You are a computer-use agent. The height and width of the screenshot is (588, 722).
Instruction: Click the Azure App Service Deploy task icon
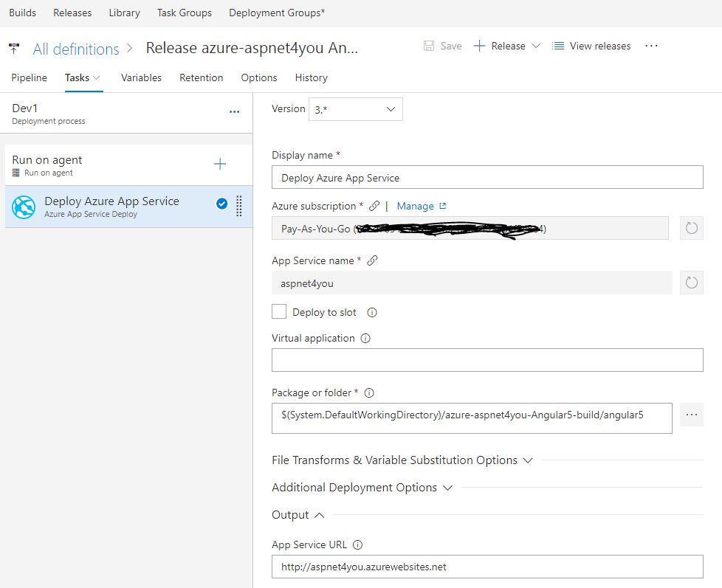24,207
